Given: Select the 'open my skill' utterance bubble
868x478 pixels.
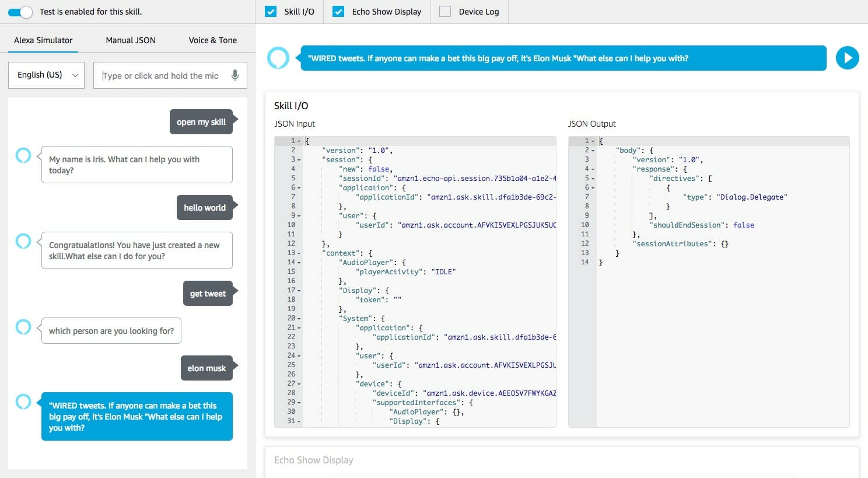Looking at the screenshot, I should point(201,122).
